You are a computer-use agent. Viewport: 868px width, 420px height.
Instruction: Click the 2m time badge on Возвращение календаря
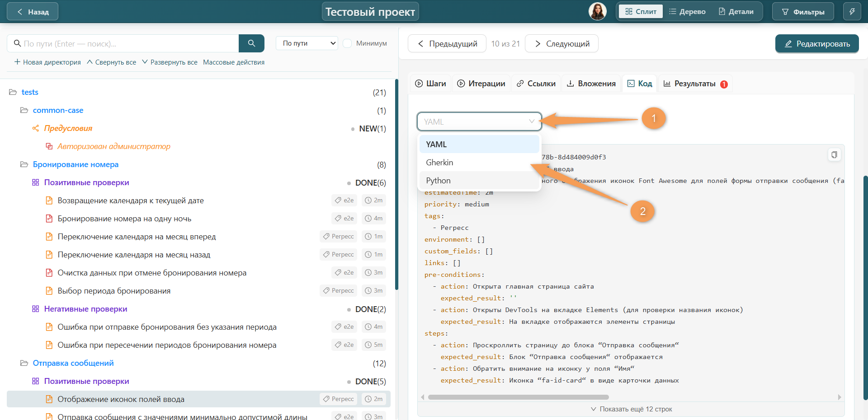click(x=374, y=200)
